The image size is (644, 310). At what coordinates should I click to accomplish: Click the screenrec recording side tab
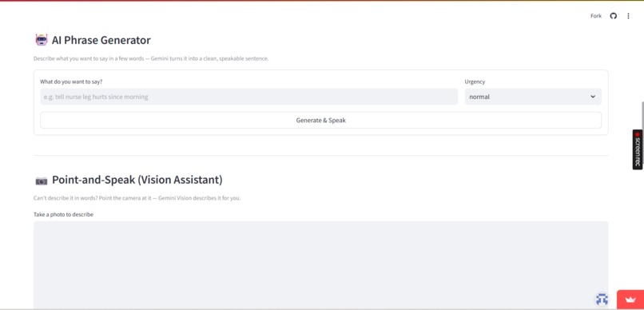[x=638, y=149]
